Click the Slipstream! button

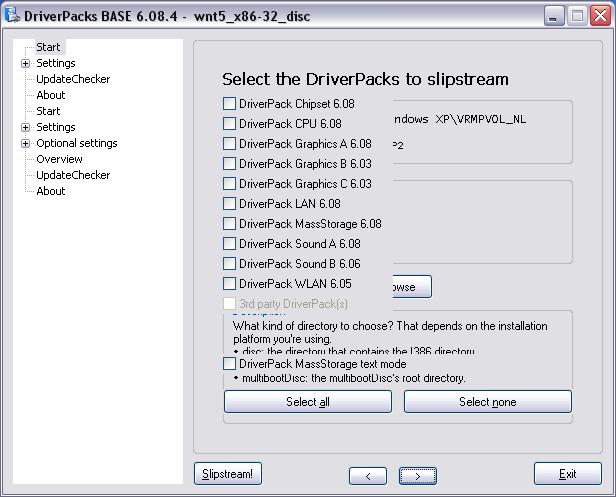pos(228,474)
